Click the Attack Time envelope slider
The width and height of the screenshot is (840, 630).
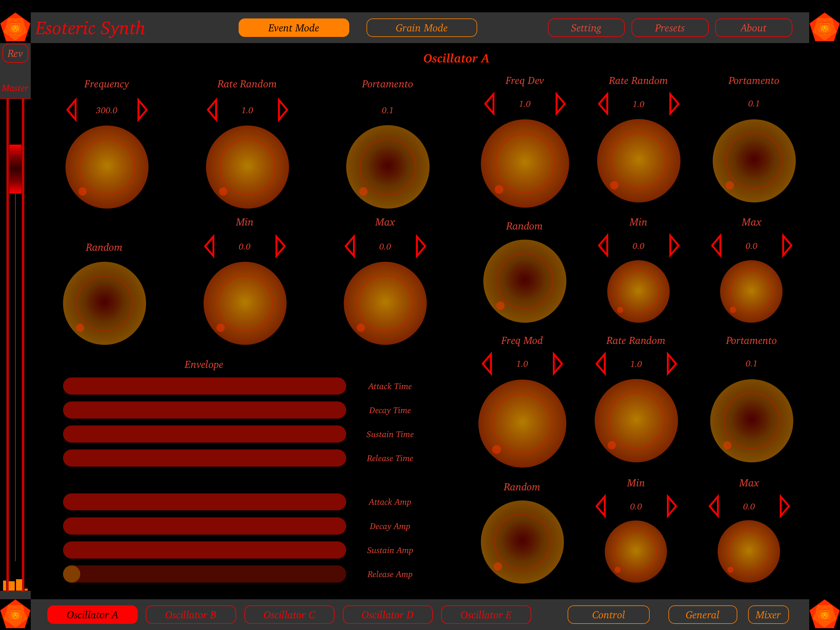tap(204, 386)
